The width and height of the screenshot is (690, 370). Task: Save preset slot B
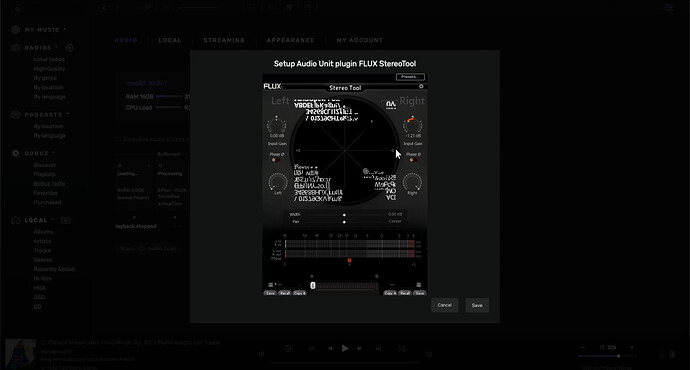pos(419,293)
